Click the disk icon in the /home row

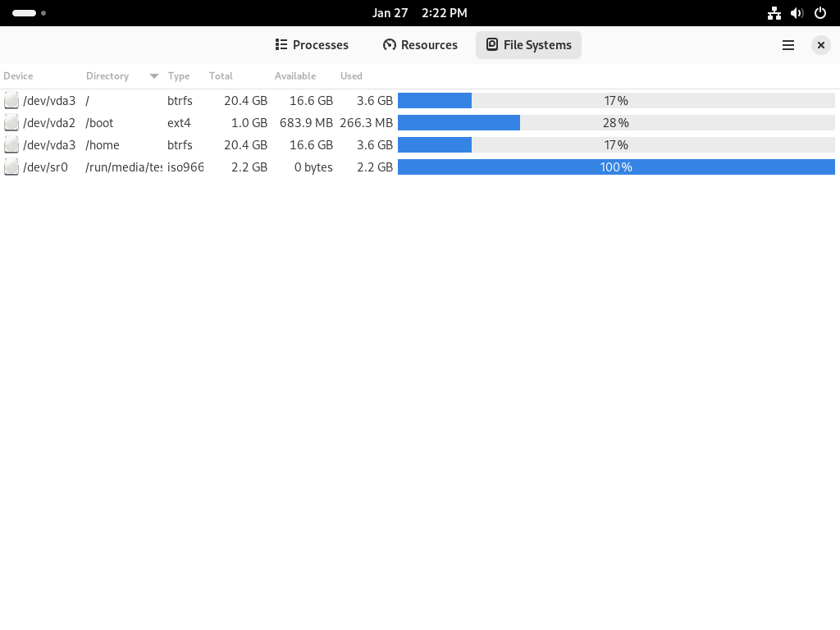tap(11, 144)
